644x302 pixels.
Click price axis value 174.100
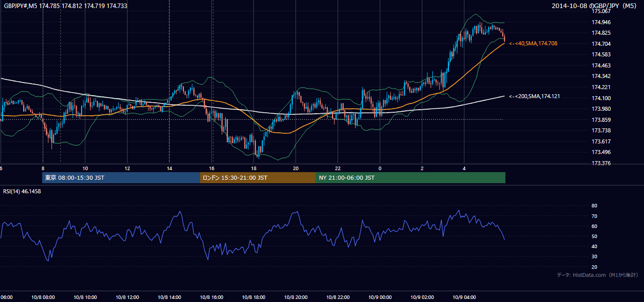coord(601,98)
